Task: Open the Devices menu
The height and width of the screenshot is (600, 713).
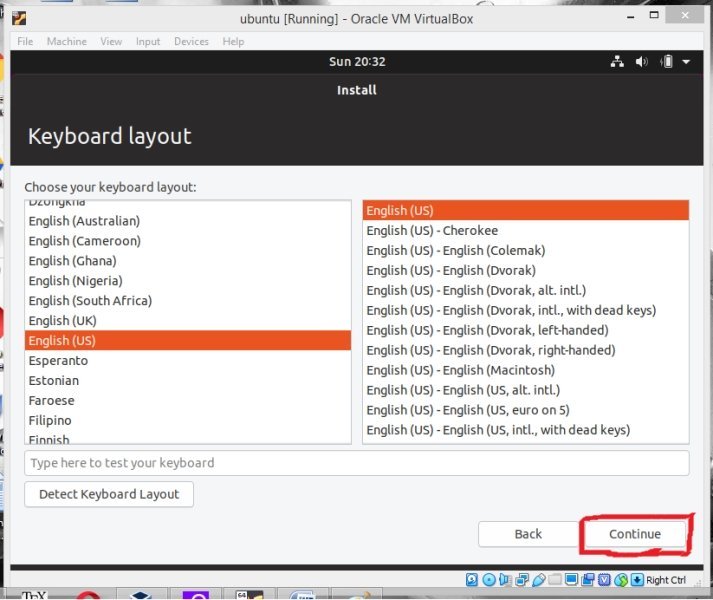Action: [x=191, y=41]
